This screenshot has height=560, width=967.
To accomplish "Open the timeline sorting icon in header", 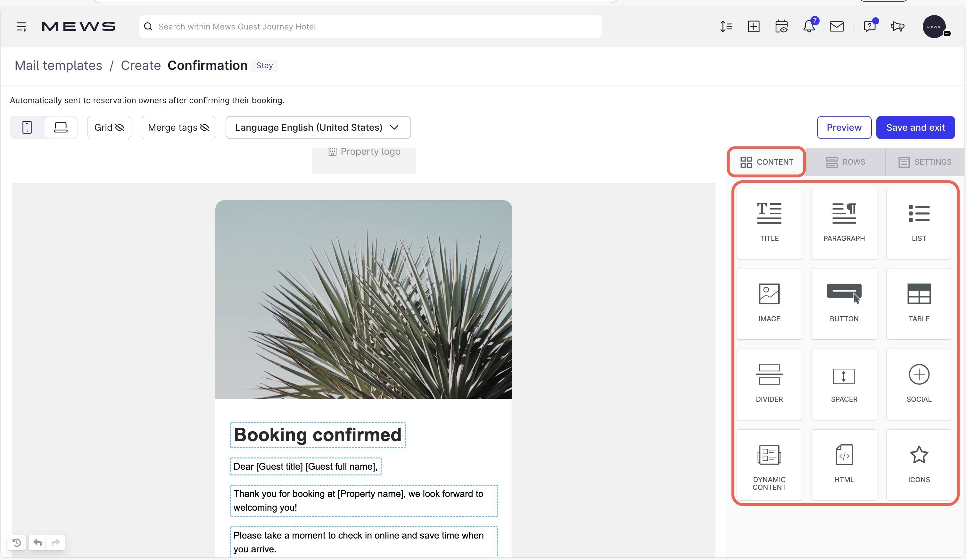I will (726, 27).
